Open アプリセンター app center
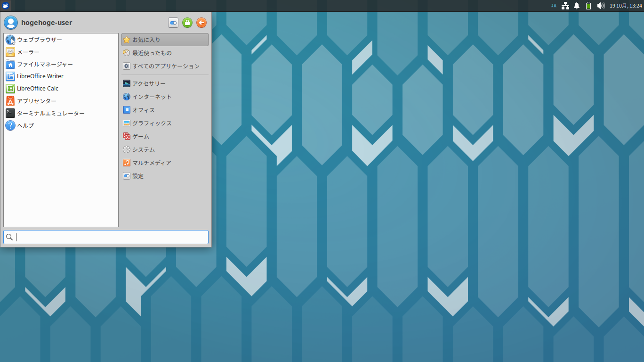Image resolution: width=644 pixels, height=362 pixels. (61, 101)
